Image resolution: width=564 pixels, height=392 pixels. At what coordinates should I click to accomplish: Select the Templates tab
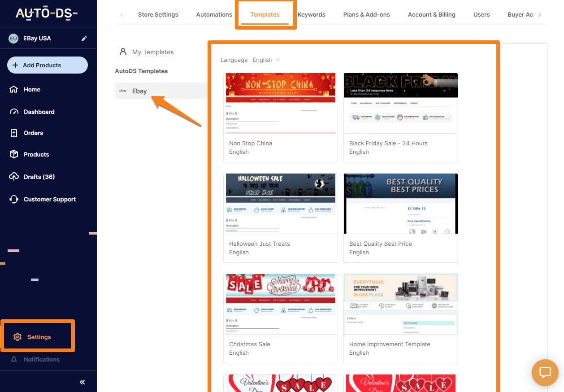[x=265, y=15]
